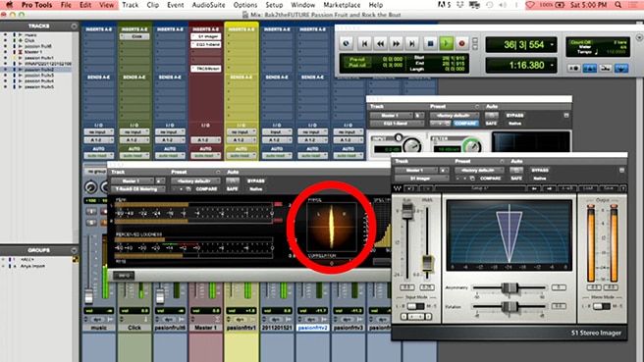644x362 pixels.
Task: Click the Asymmetry slider handle
Action: click(x=510, y=287)
